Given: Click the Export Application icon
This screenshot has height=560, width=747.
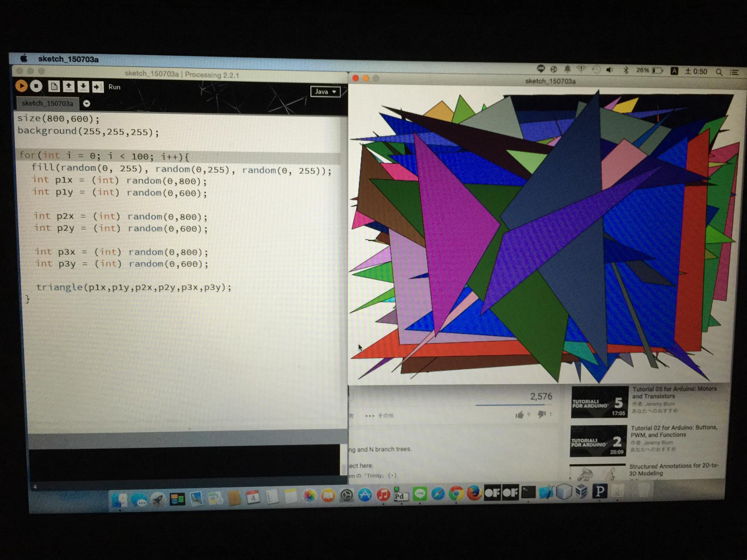Looking at the screenshot, I should tap(97, 87).
